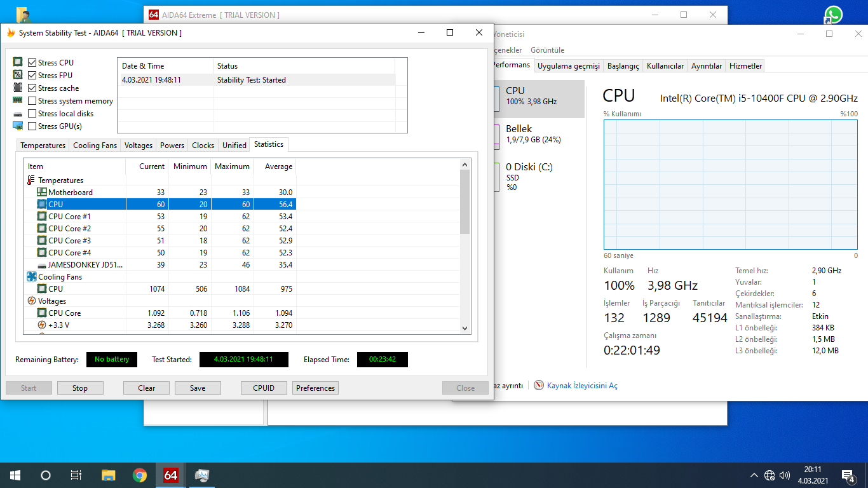Click the Stop button
Screen dimensions: 868x488
[x=80, y=388]
